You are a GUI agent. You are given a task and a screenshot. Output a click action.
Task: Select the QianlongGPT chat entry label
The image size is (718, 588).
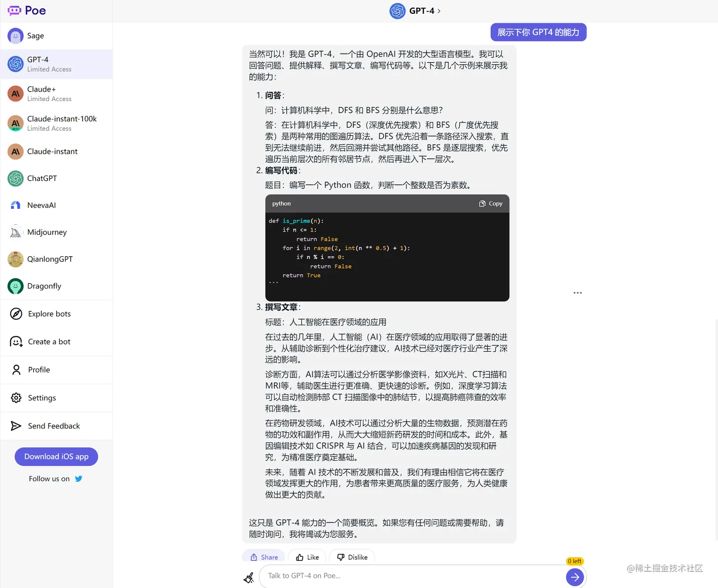click(x=50, y=259)
